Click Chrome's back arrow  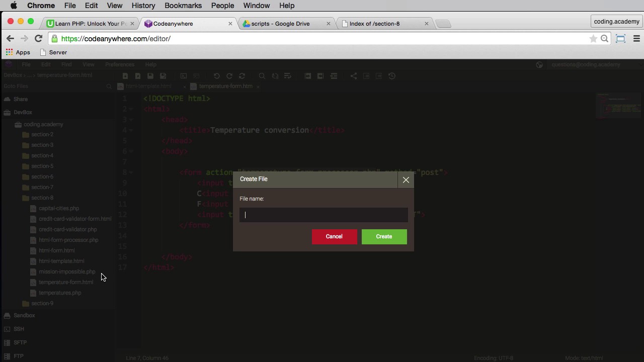[10, 38]
